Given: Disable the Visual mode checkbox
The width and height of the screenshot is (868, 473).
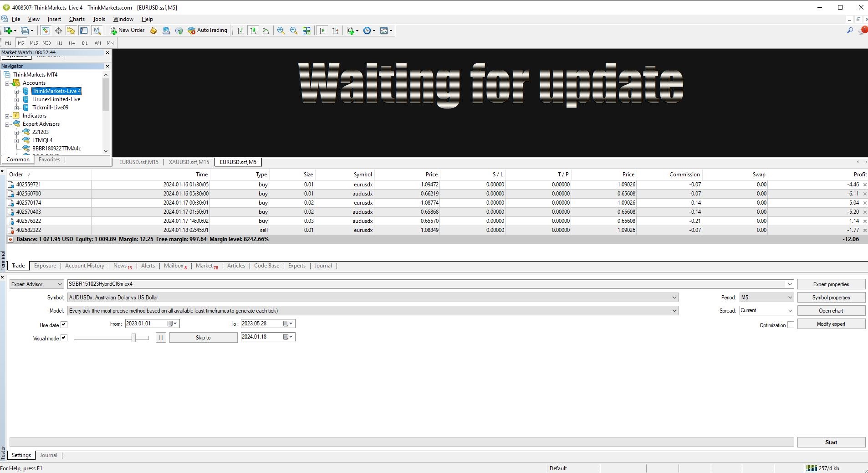Looking at the screenshot, I should [x=64, y=338].
